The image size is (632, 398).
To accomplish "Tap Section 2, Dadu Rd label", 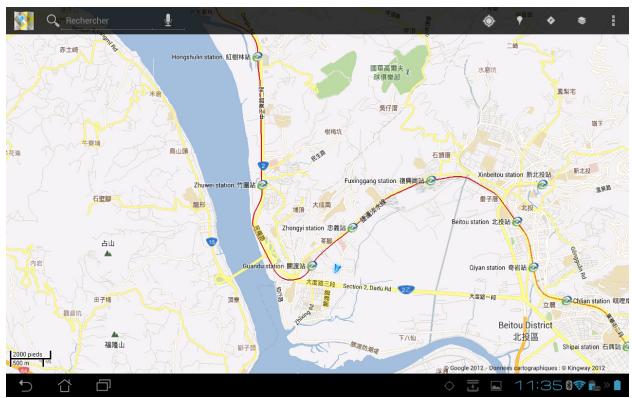I will 367,287.
